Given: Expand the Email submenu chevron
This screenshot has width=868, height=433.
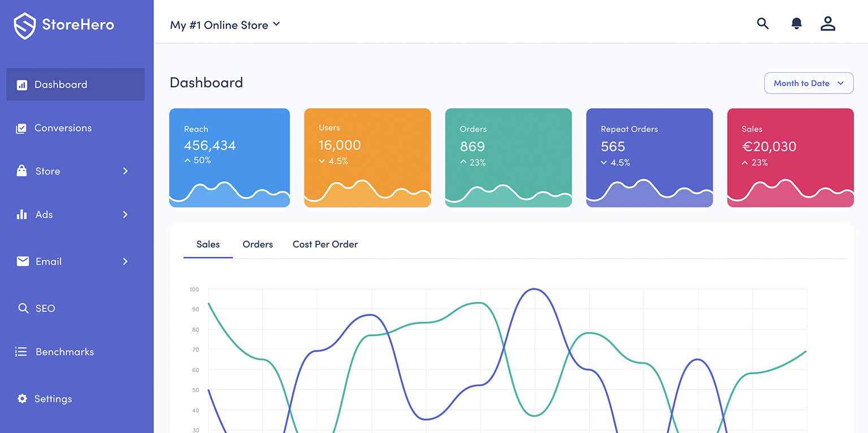Looking at the screenshot, I should (x=125, y=261).
